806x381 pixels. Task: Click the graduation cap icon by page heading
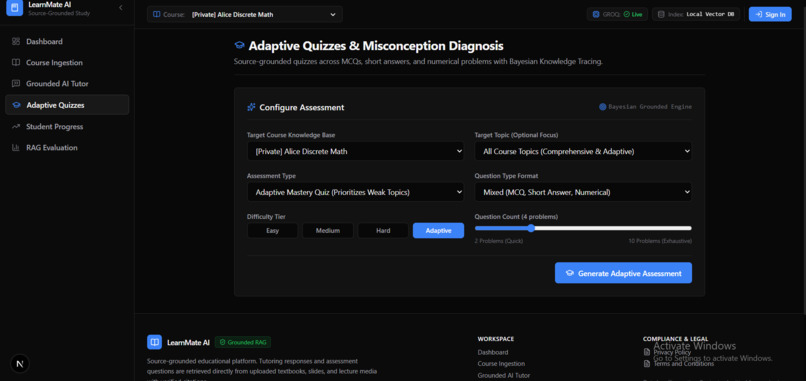(239, 45)
